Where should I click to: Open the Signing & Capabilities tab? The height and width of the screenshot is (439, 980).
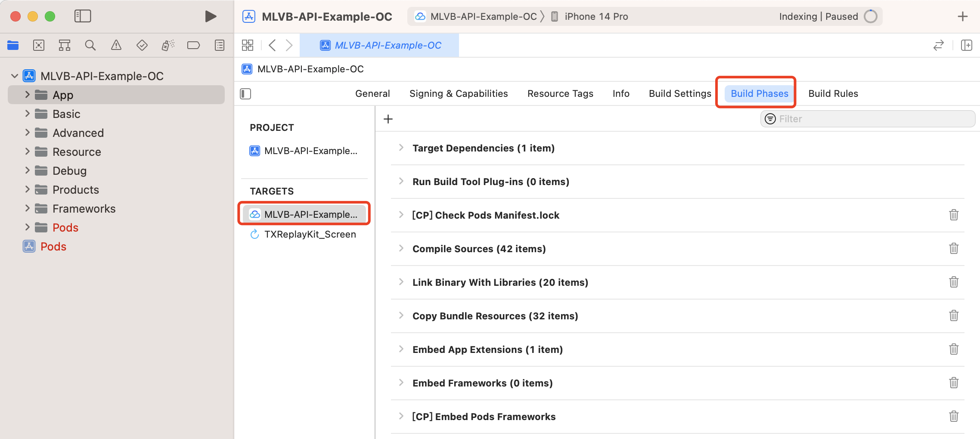(x=459, y=93)
